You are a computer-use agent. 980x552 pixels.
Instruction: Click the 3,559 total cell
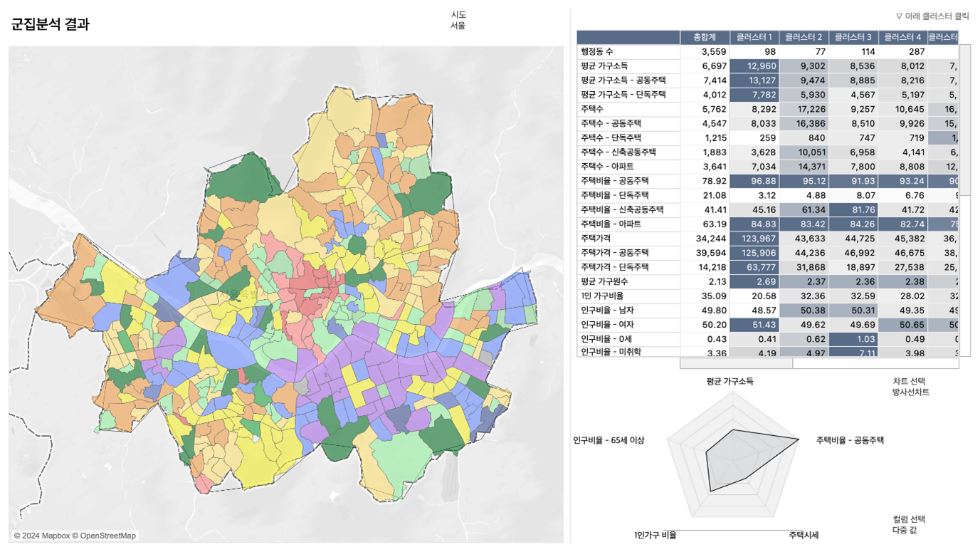(705, 52)
